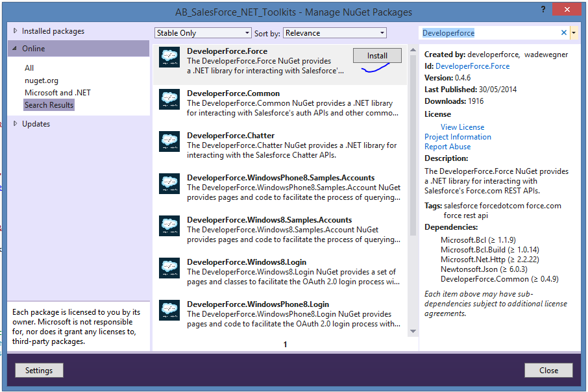Viewport: 588px width, 392px height.
Task: Select the DeveloperForce.WindowsPhone8.Login title
Action: tap(258, 304)
